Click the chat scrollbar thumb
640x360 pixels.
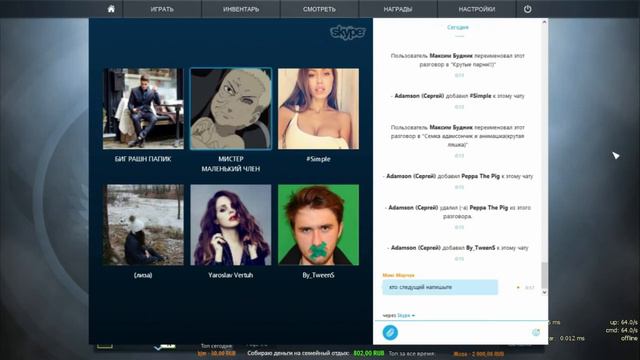(544, 276)
